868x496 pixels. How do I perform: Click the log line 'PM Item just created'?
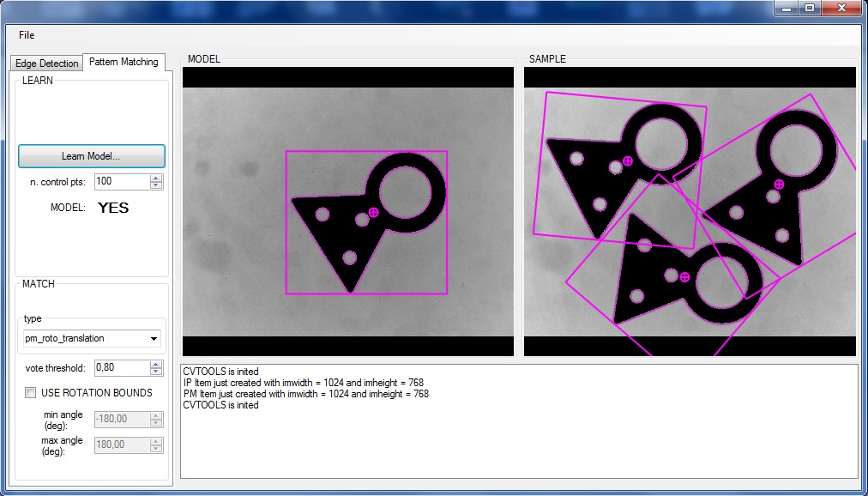[x=305, y=394]
